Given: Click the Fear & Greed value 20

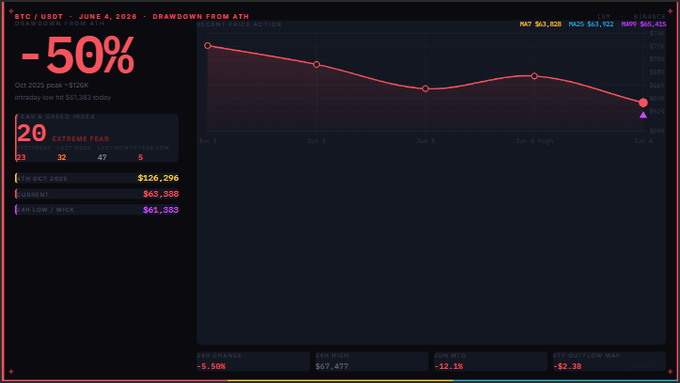Looking at the screenshot, I should click(x=32, y=133).
